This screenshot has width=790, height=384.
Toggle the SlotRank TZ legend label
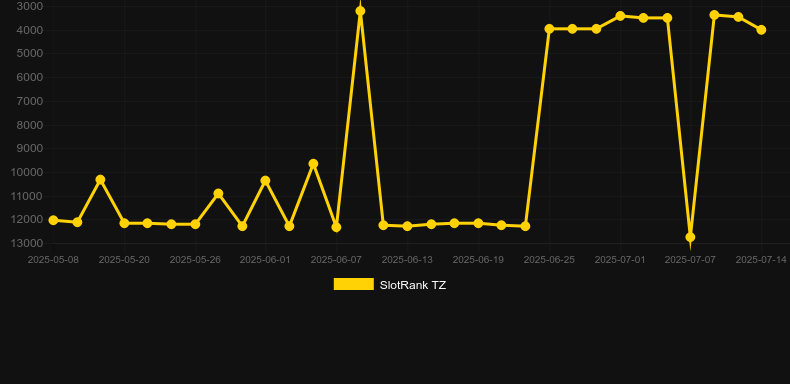413,285
